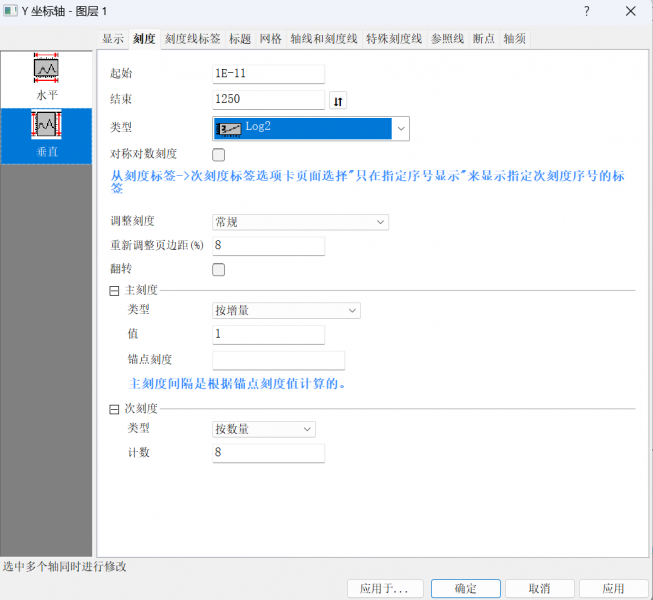Open the 网格 tab

coord(271,39)
